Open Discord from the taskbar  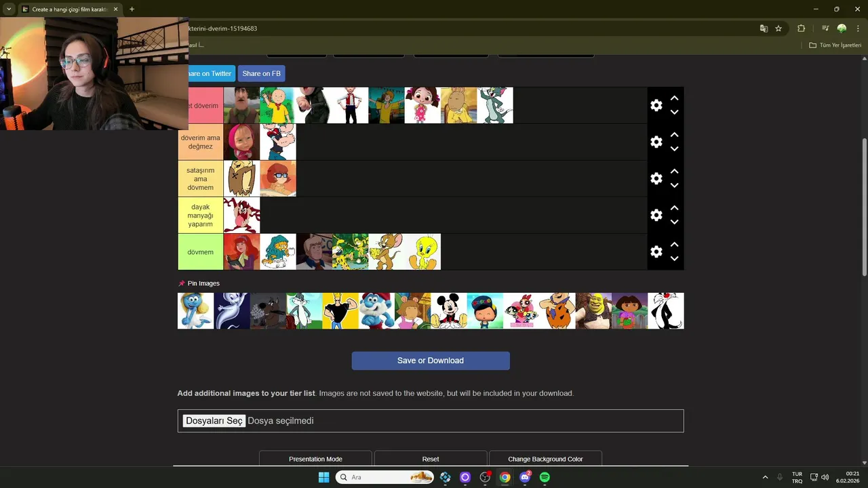[525, 477]
